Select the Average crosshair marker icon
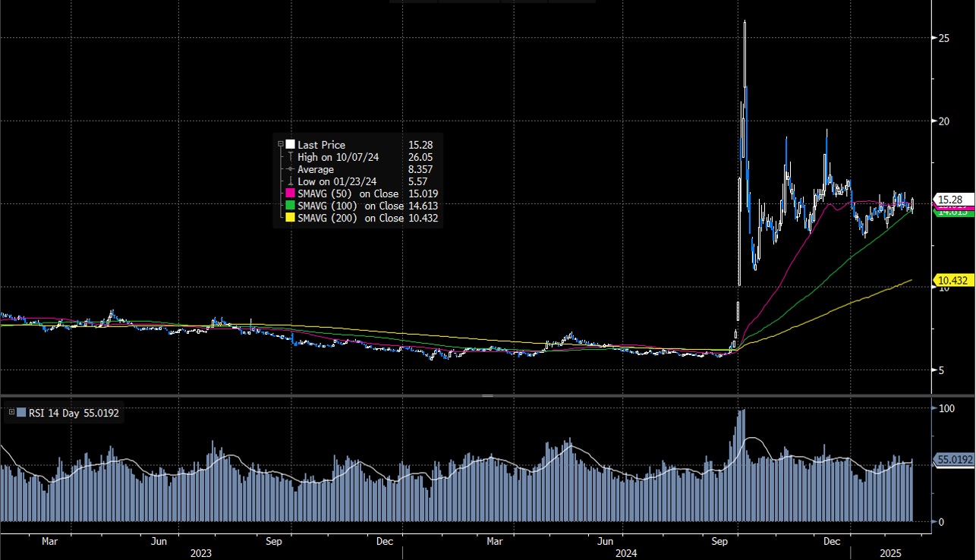The image size is (976, 560). click(x=291, y=169)
